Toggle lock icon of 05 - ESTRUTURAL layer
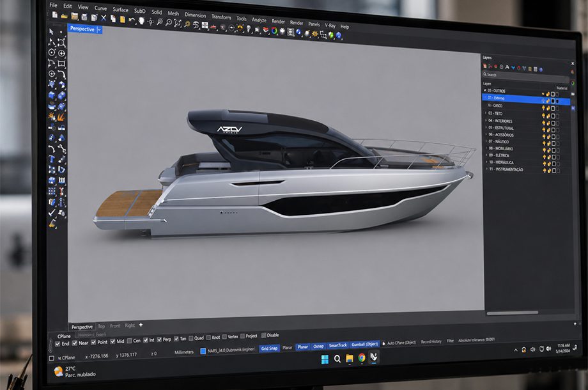Image resolution: width=588 pixels, height=390 pixels. [x=548, y=130]
